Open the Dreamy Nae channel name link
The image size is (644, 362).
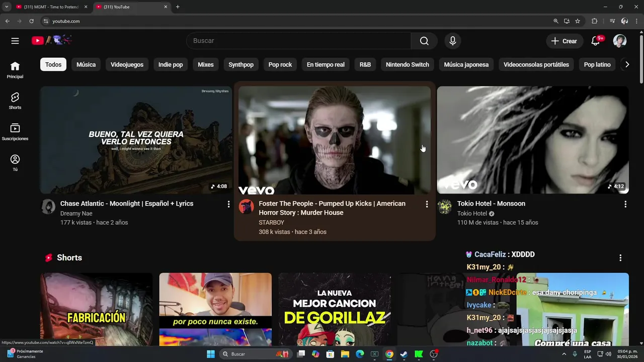[x=76, y=213]
